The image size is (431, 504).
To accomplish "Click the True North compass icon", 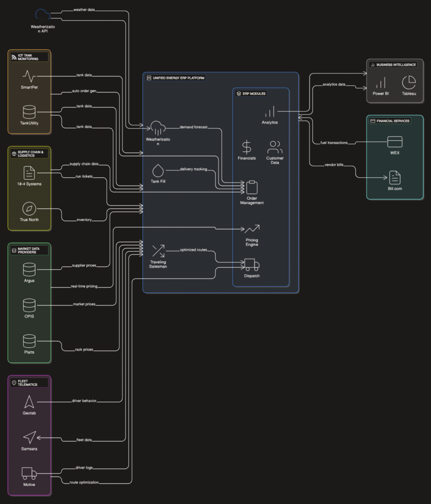I will pos(29,208).
